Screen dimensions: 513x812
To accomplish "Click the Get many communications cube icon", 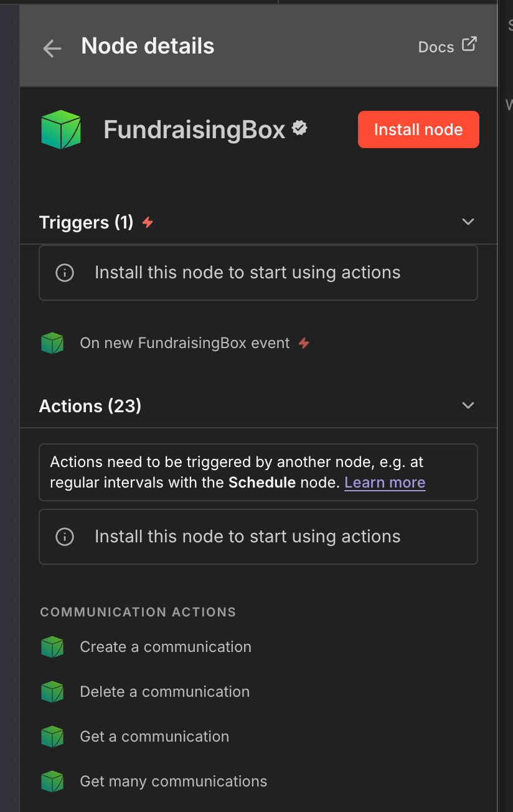I will pos(52,781).
